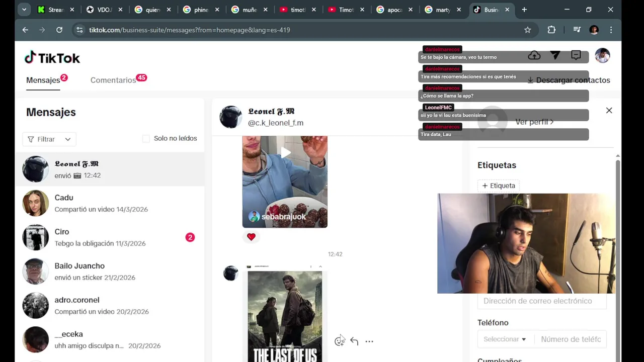The height and width of the screenshot is (362, 644).
Task: Close the contact details panel
Action: point(609,110)
